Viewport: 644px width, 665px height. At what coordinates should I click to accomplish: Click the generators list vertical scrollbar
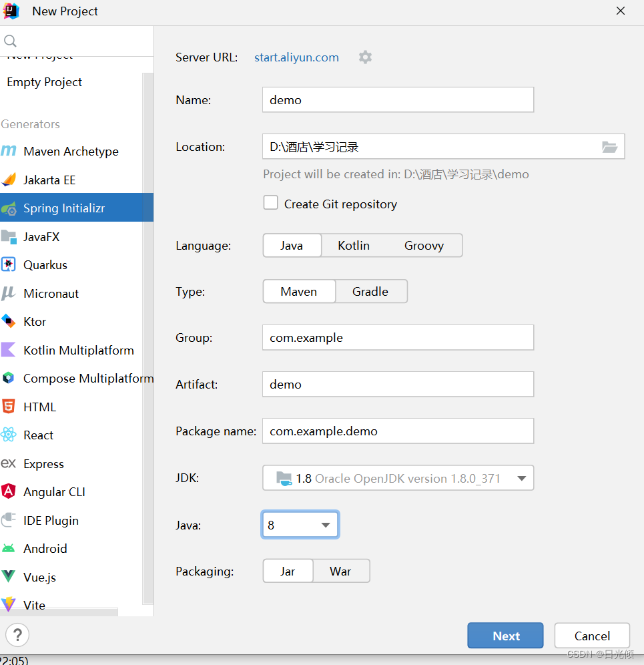(x=147, y=338)
